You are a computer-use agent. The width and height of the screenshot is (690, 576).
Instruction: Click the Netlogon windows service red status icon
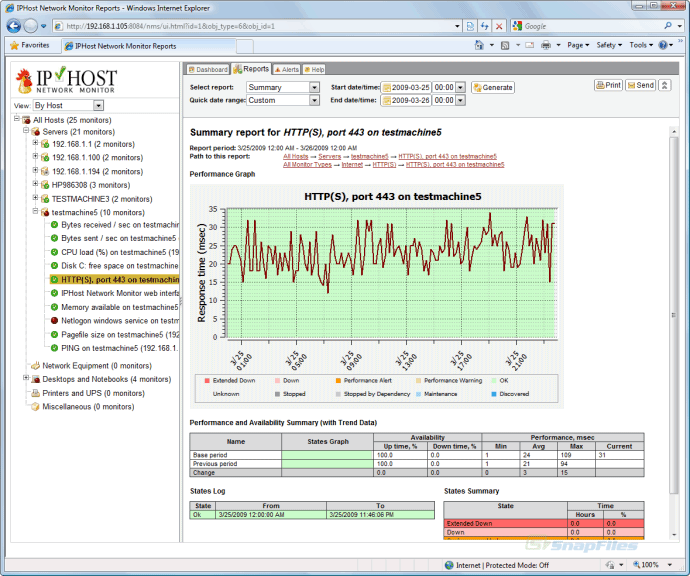tap(55, 321)
